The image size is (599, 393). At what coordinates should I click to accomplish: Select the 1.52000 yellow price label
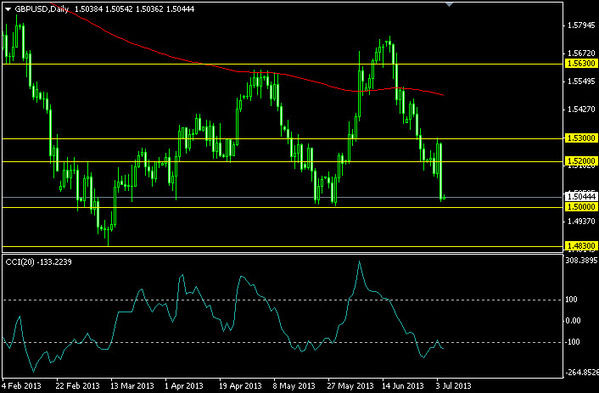tap(581, 161)
